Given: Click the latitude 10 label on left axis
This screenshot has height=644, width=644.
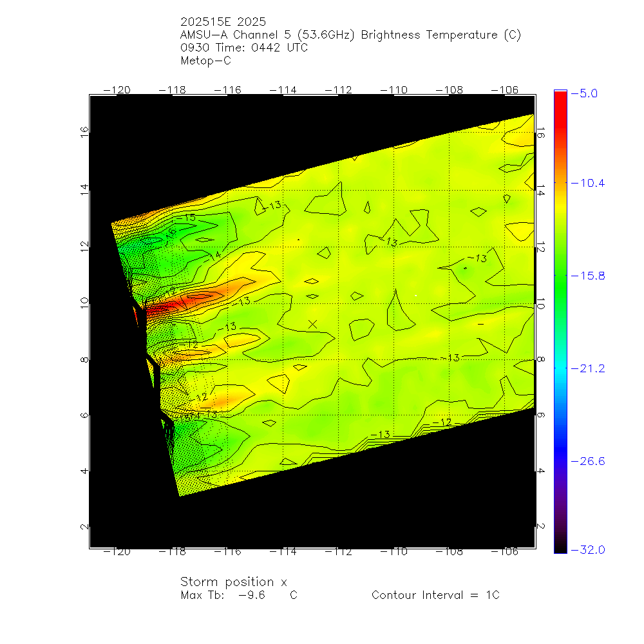Looking at the screenshot, I should [84, 303].
